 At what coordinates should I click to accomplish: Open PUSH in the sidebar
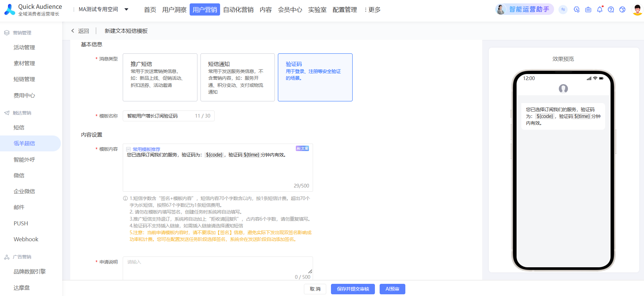coord(21,223)
